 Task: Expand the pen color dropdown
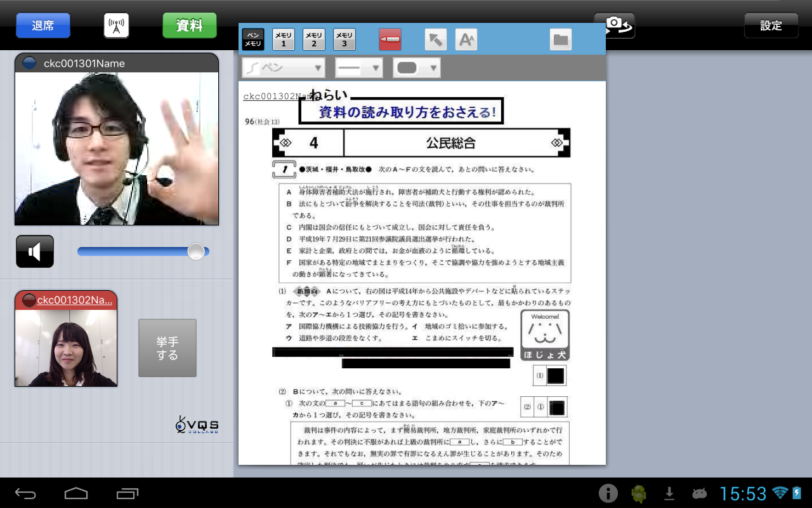pos(417,68)
